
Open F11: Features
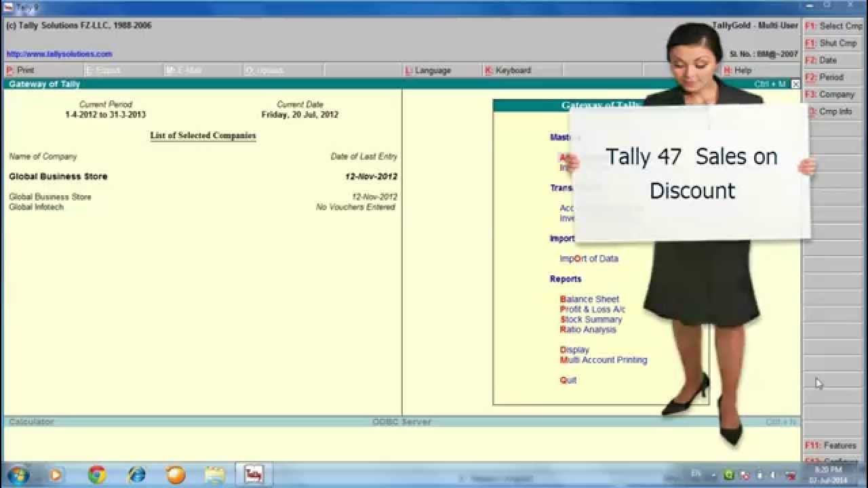tap(833, 445)
